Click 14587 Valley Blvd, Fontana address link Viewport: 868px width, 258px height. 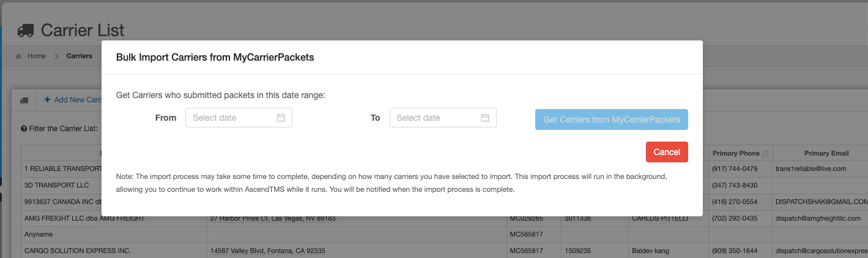click(267, 251)
